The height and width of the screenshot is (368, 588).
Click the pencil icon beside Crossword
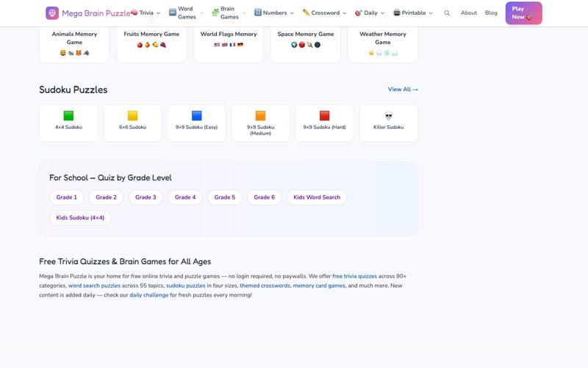tap(306, 13)
